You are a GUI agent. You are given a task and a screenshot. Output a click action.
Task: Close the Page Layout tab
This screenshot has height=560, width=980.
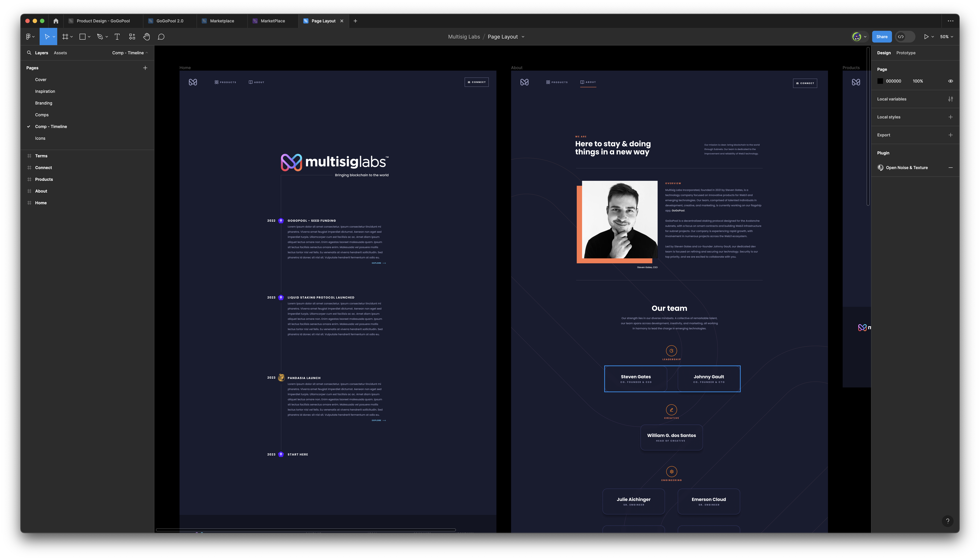point(341,21)
